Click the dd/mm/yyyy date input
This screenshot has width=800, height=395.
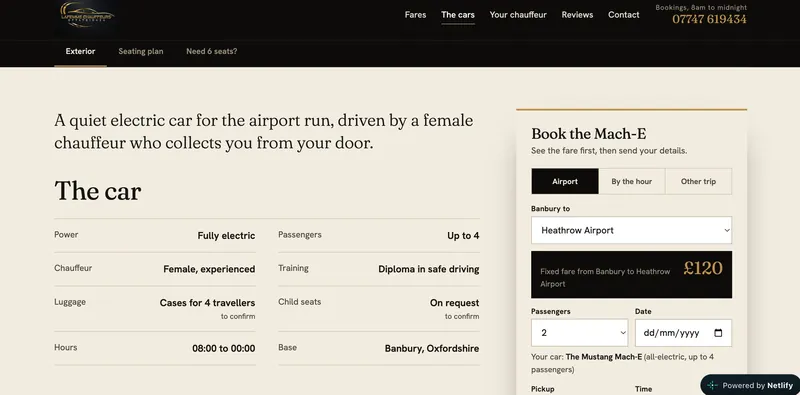pyautogui.click(x=683, y=333)
